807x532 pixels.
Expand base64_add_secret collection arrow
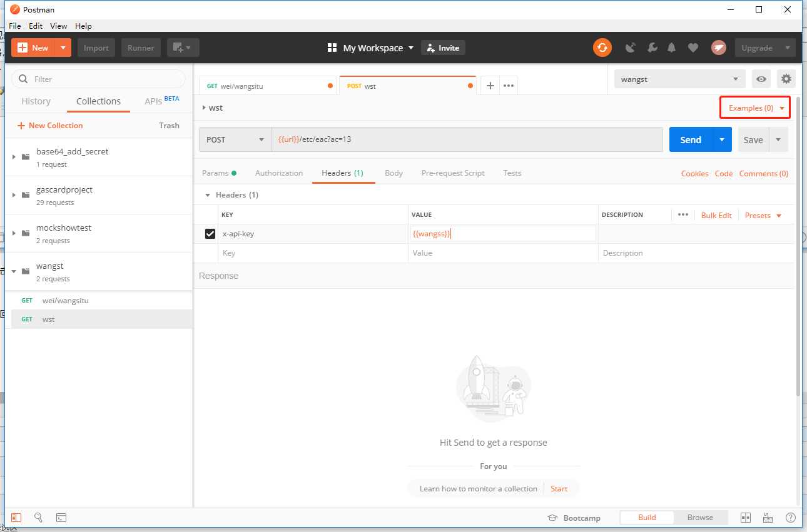click(x=14, y=156)
